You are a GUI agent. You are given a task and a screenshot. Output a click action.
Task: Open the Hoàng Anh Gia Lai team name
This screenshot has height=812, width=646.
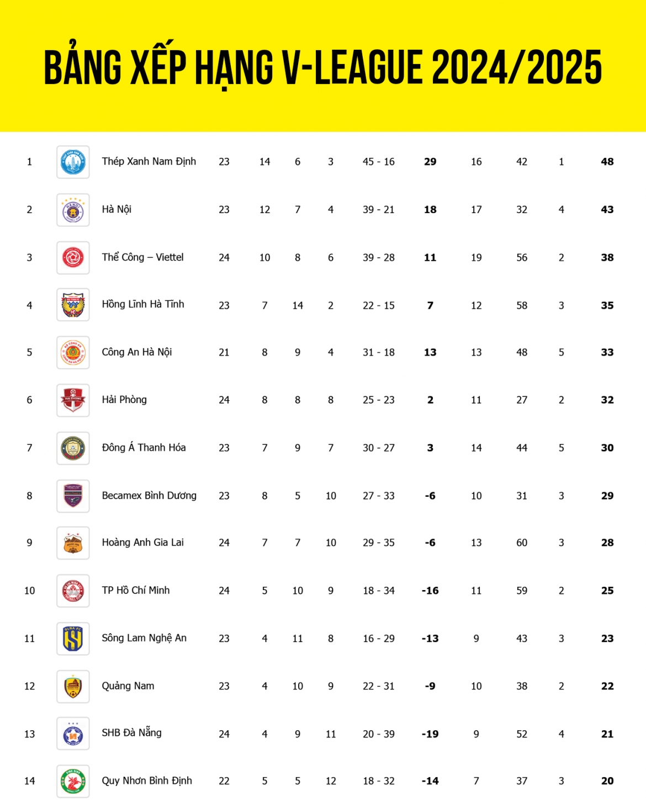pyautogui.click(x=142, y=543)
